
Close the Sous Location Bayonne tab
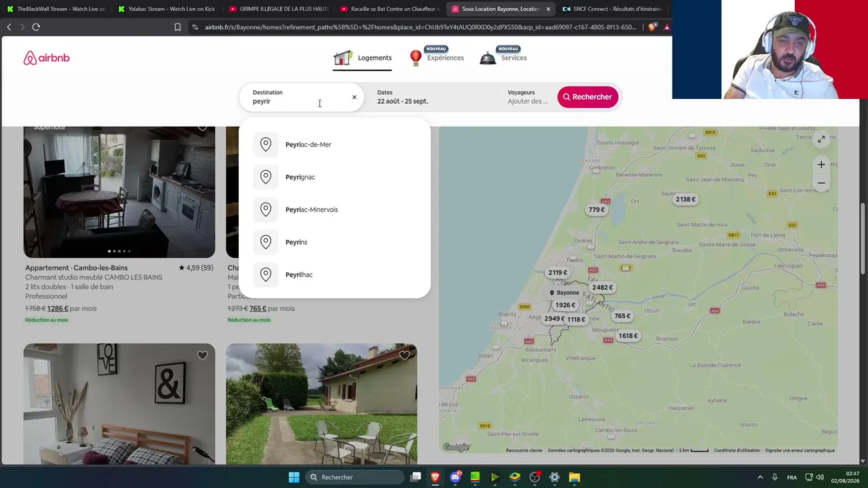[548, 9]
